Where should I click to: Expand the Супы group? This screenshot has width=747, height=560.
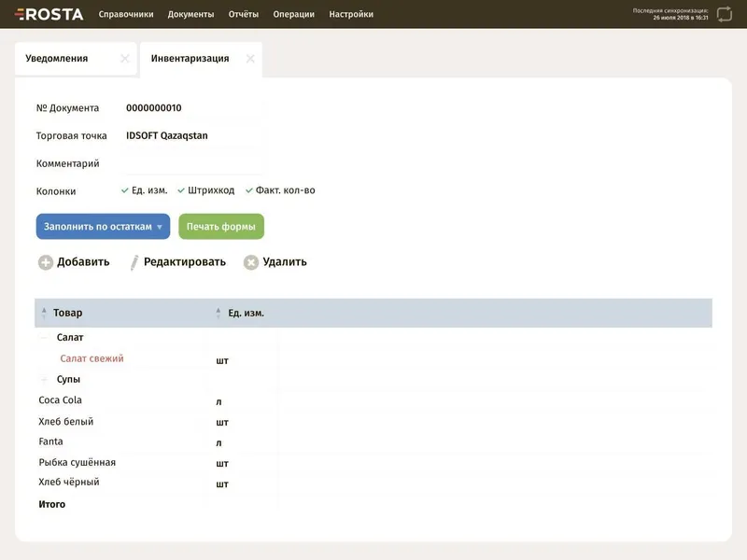pyautogui.click(x=44, y=379)
